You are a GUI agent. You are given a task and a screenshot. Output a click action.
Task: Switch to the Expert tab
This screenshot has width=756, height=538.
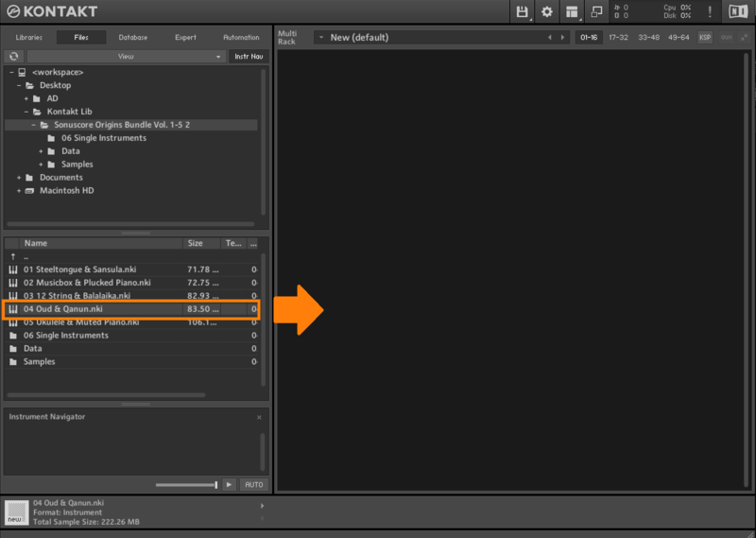185,38
